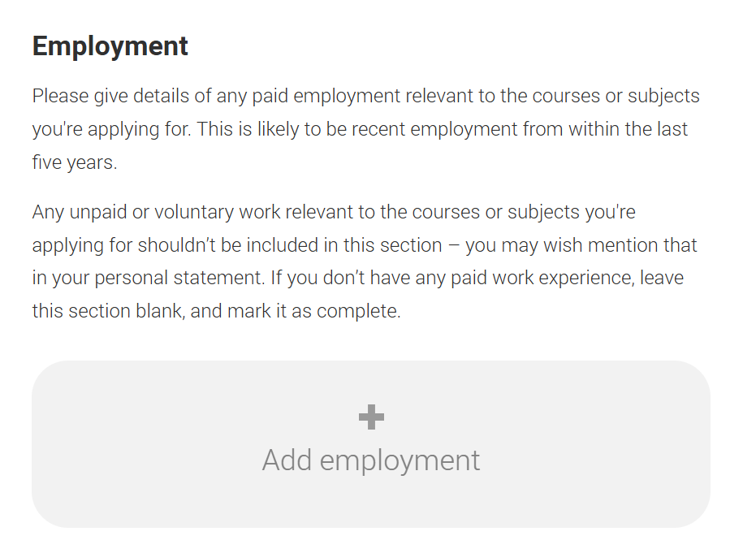Screen dimensions: 756x553
Task: Click the Add employment text label
Action: [371, 460]
